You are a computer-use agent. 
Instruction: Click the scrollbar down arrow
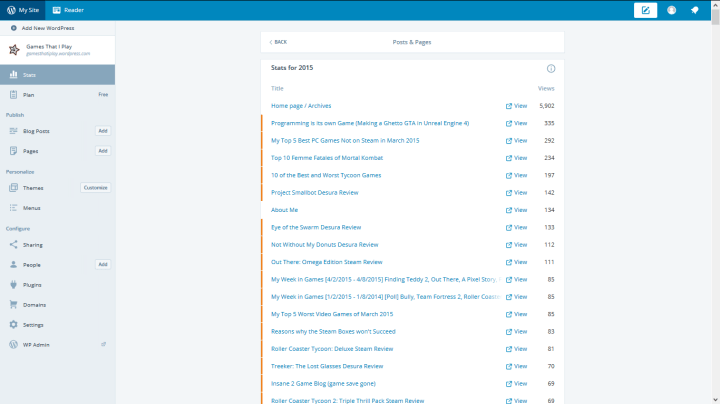click(715, 400)
